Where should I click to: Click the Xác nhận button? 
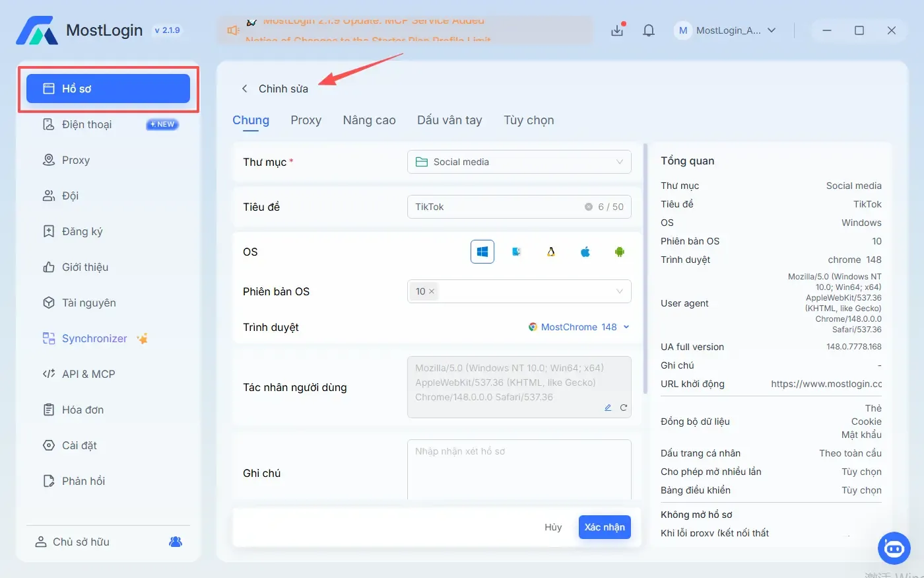coord(605,527)
